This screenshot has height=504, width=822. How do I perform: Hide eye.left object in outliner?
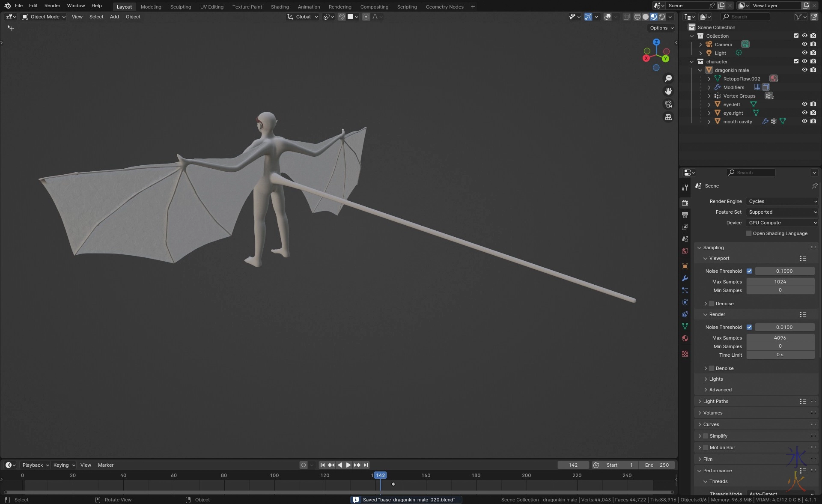point(804,104)
